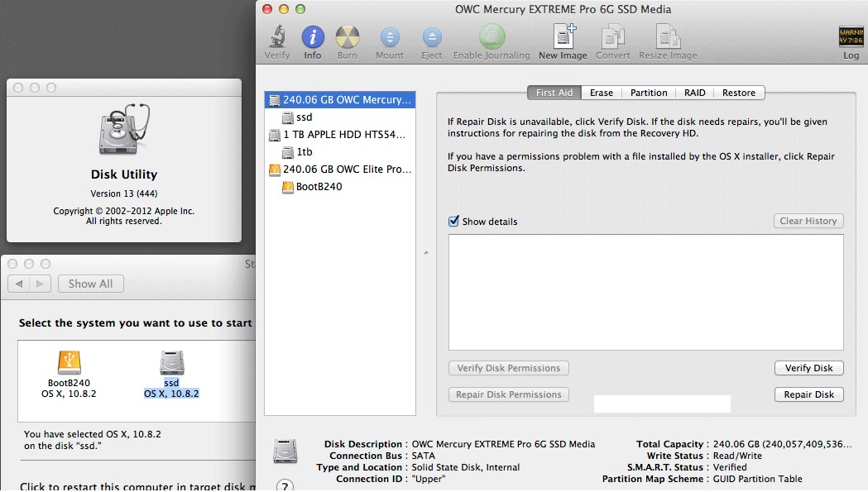The height and width of the screenshot is (492, 868).
Task: Click the Repair Disk Permissions button
Action: (x=509, y=394)
